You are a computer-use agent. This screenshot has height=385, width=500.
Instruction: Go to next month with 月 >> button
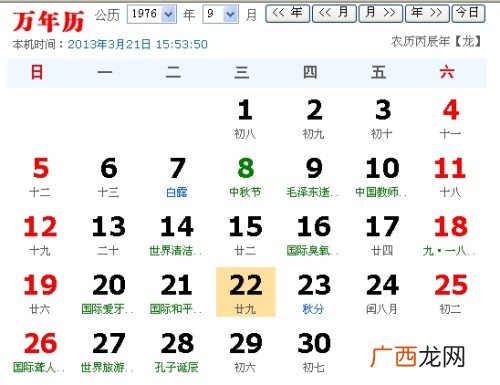click(x=380, y=13)
